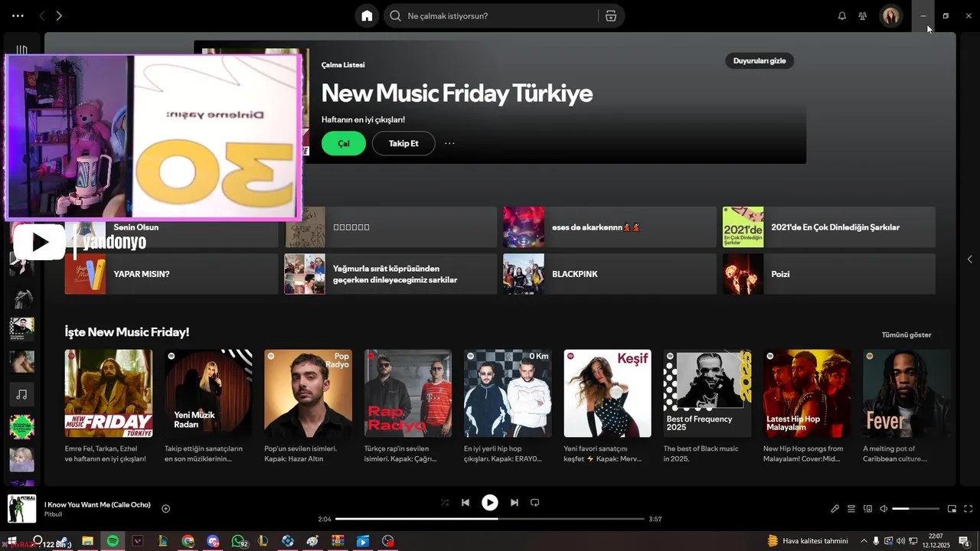Show hidden system tray icons

[x=864, y=541]
